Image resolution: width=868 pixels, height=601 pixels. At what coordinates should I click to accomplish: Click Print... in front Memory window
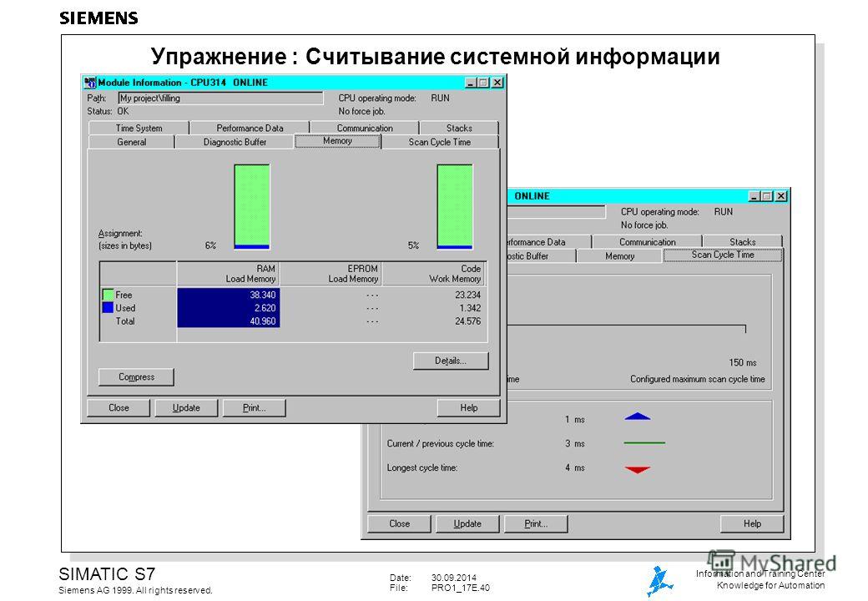[x=254, y=408]
